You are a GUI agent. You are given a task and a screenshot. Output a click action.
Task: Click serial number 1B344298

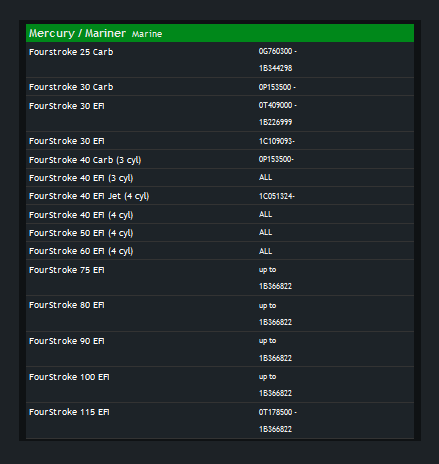point(275,68)
